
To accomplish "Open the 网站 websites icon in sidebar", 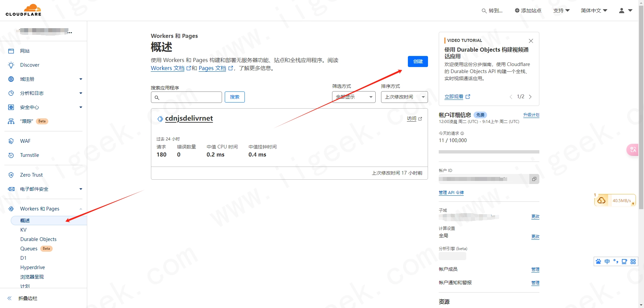I will pyautogui.click(x=11, y=51).
